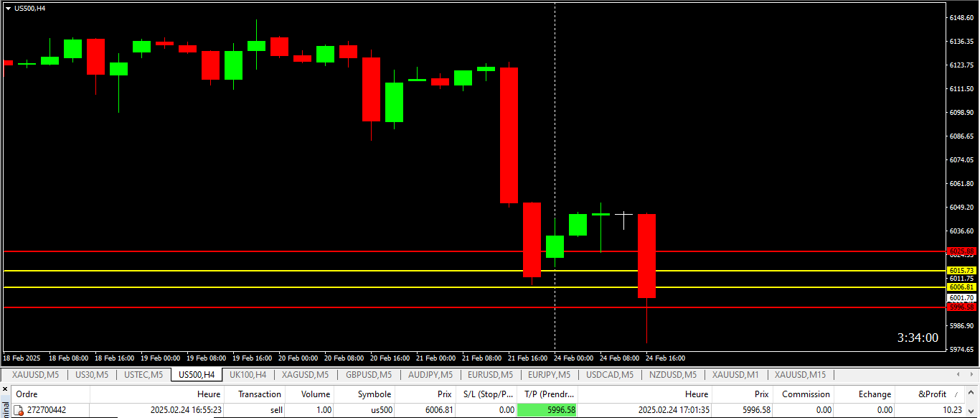Click the open price 6006.81 in order row
Viewport: 980px width, 418px height.
[x=439, y=410]
